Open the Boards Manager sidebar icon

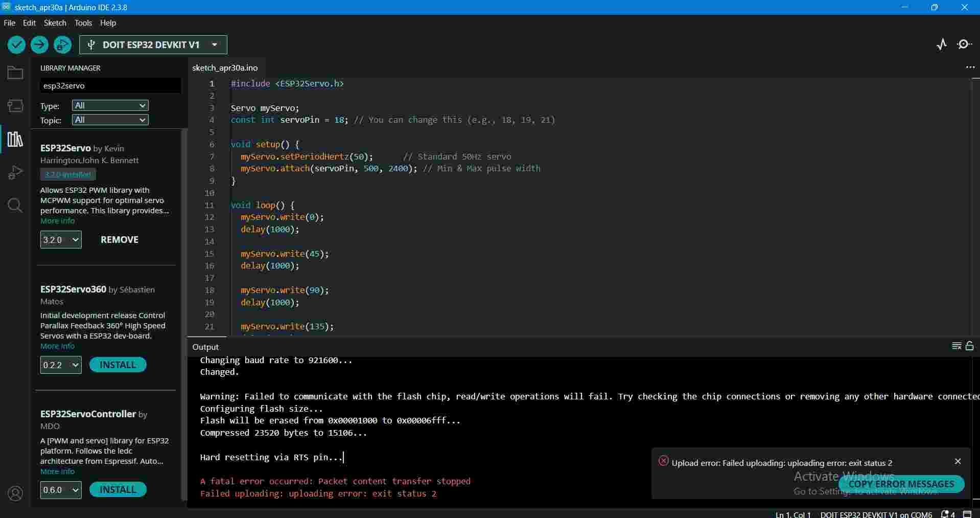(x=15, y=106)
